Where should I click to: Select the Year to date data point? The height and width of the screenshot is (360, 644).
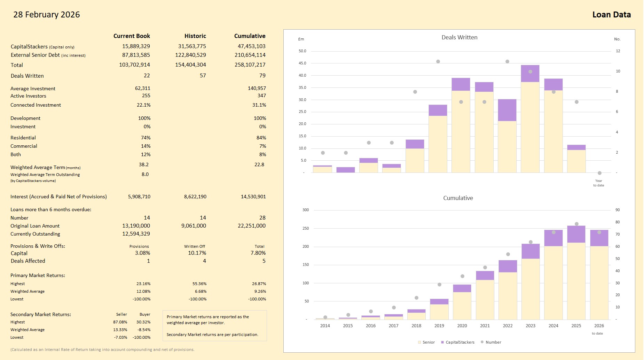599,173
